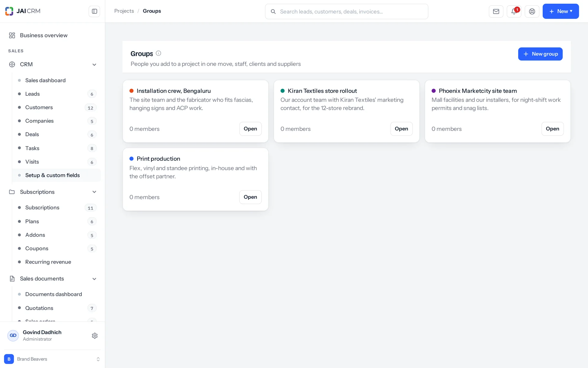Open the Documents dashboard item

click(x=56, y=294)
